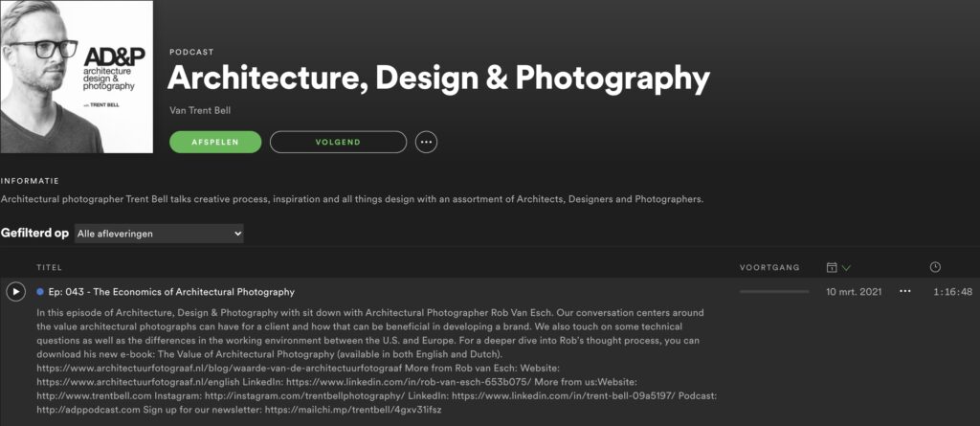Click the episode title Ep: 043 - The Economics of Architectural Photography
This screenshot has height=426, width=980.
[171, 292]
